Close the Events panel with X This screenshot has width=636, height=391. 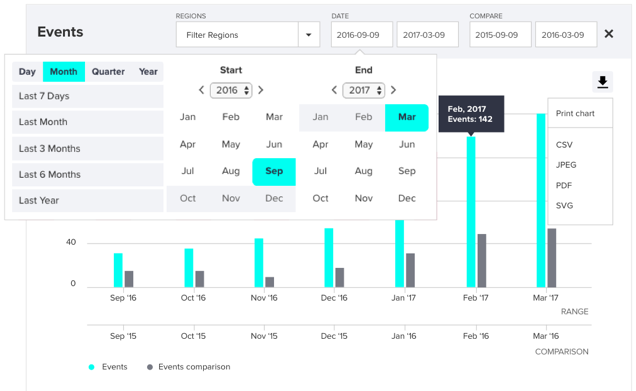coord(608,34)
